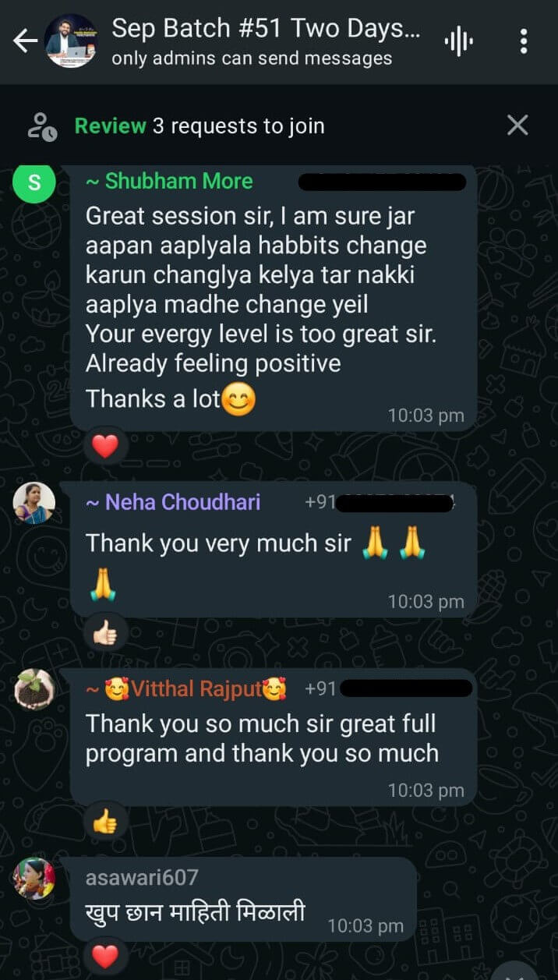This screenshot has height=980, width=558.
Task: View heart reaction on asawari607's message
Action: [x=105, y=956]
